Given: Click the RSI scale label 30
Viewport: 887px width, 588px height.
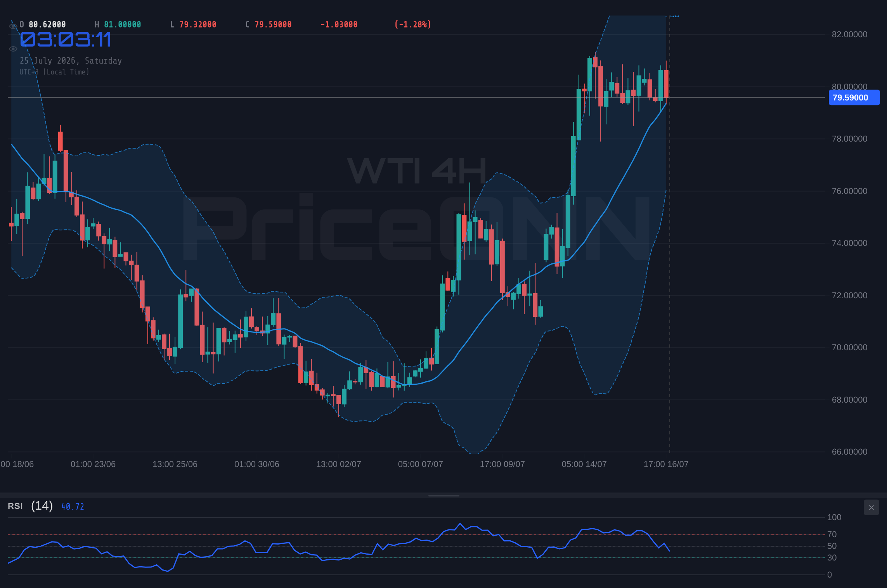Looking at the screenshot, I should [x=832, y=558].
